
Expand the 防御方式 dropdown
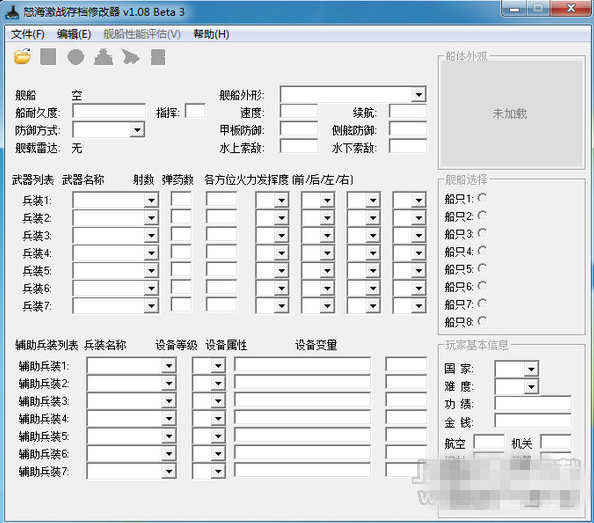[137, 130]
